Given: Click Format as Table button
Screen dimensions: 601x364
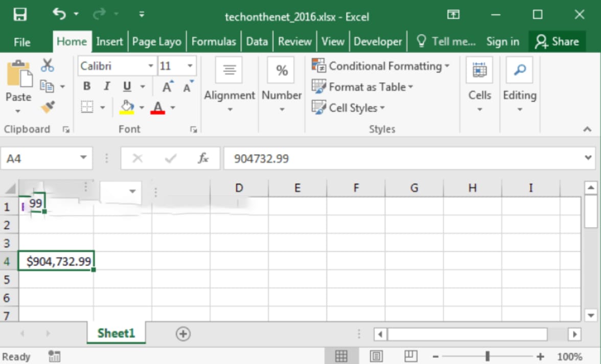Looking at the screenshot, I should pyautogui.click(x=363, y=87).
